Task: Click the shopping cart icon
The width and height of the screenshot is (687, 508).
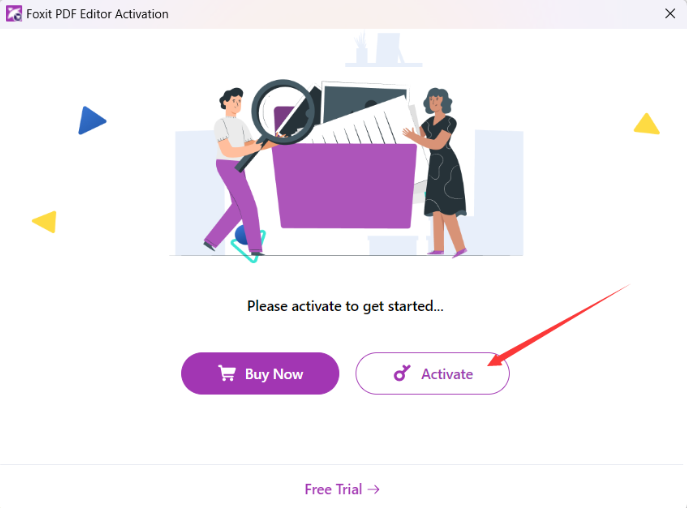Action: [227, 374]
